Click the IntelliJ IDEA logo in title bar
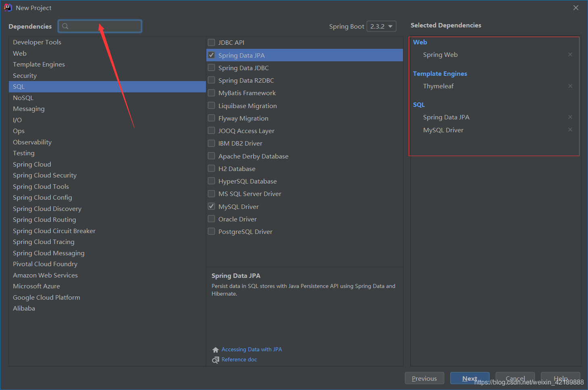Screen dimensions: 588x390 pyautogui.click(x=8, y=8)
